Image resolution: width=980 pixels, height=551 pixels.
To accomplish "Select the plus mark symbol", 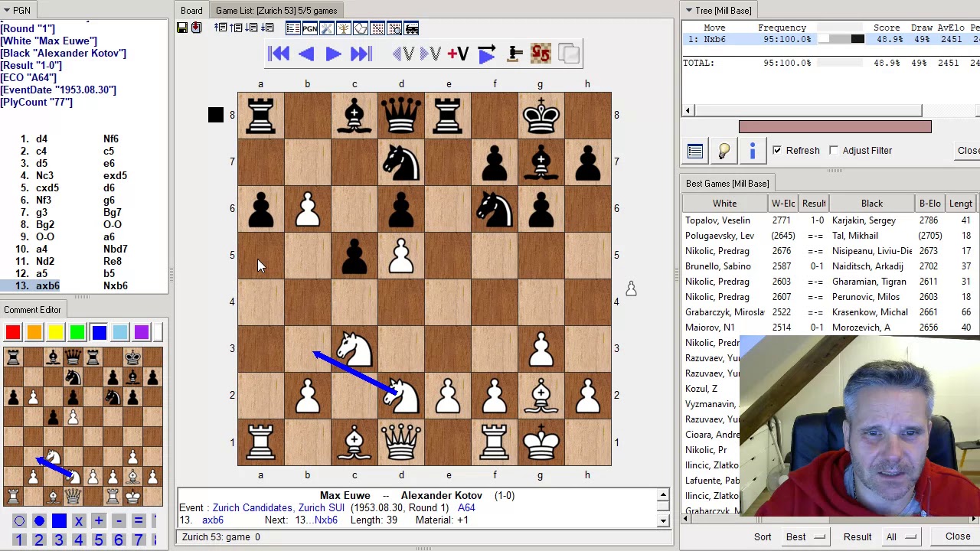I will (x=99, y=521).
